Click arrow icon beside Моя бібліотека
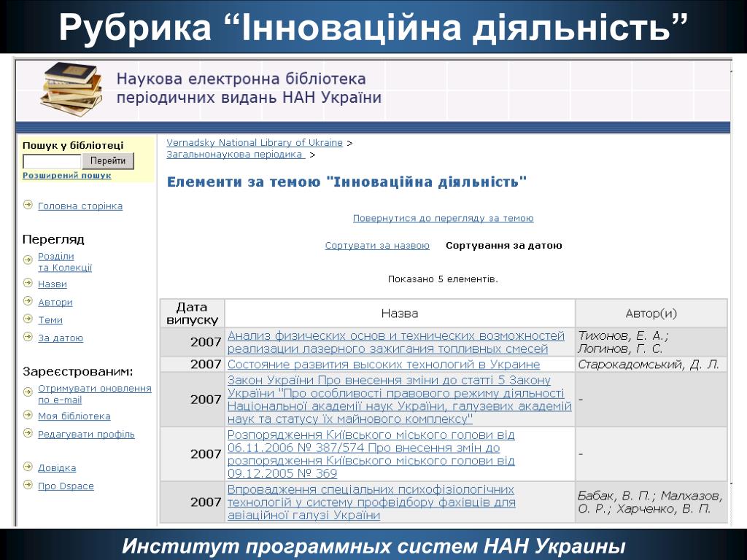Viewport: 747px width, 560px height. tap(28, 415)
